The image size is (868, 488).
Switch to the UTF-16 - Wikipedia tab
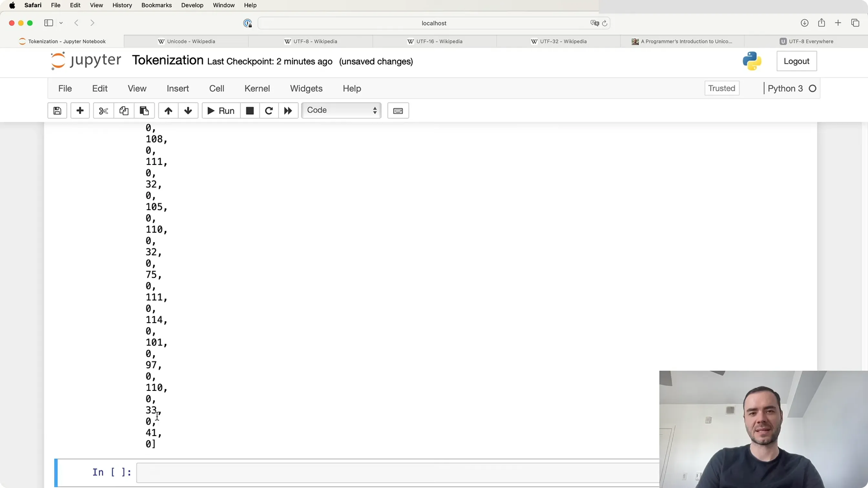tap(434, 41)
